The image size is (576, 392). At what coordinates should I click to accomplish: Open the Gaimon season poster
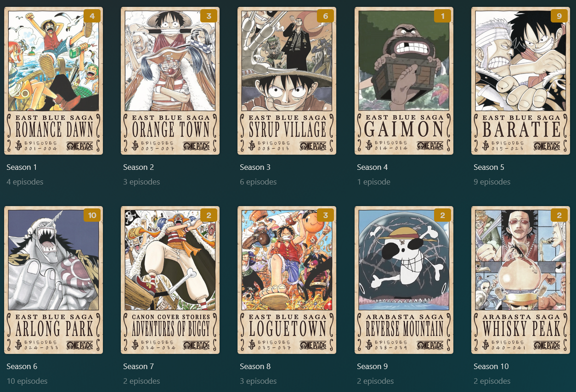coord(404,81)
